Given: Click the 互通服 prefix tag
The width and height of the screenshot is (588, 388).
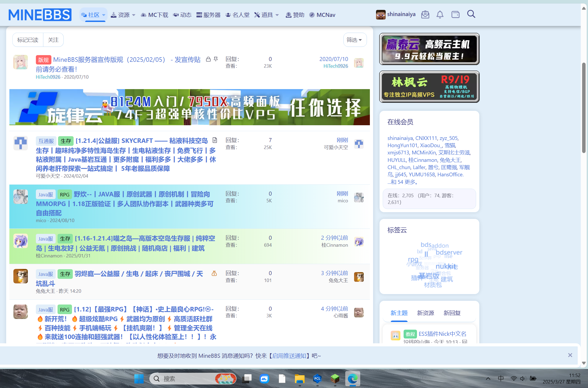Looking at the screenshot, I should [x=46, y=141].
